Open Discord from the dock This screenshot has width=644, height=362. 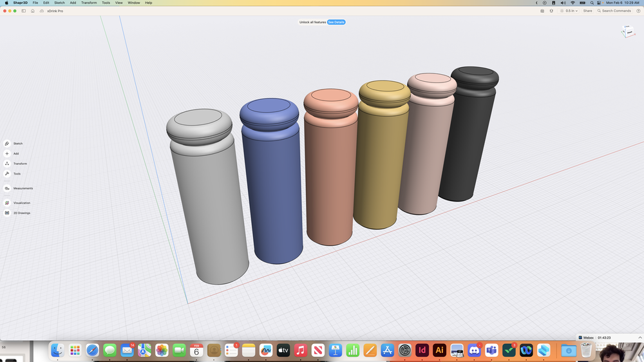point(475,350)
